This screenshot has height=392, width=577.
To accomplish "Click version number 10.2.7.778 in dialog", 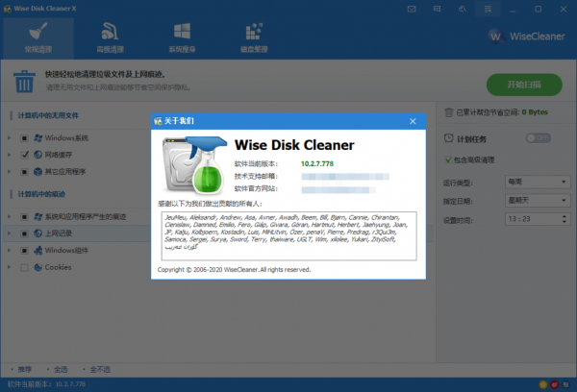I will click(317, 163).
